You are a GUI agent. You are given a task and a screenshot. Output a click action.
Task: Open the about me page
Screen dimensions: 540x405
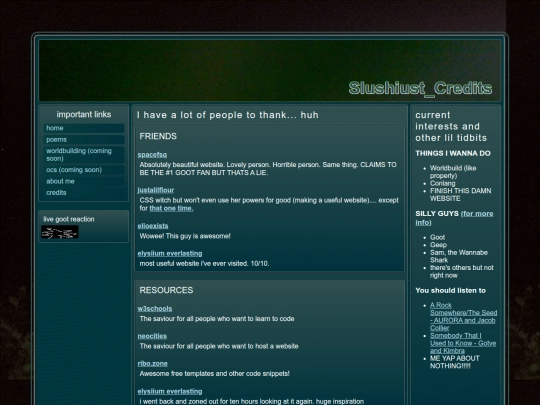coord(84,181)
